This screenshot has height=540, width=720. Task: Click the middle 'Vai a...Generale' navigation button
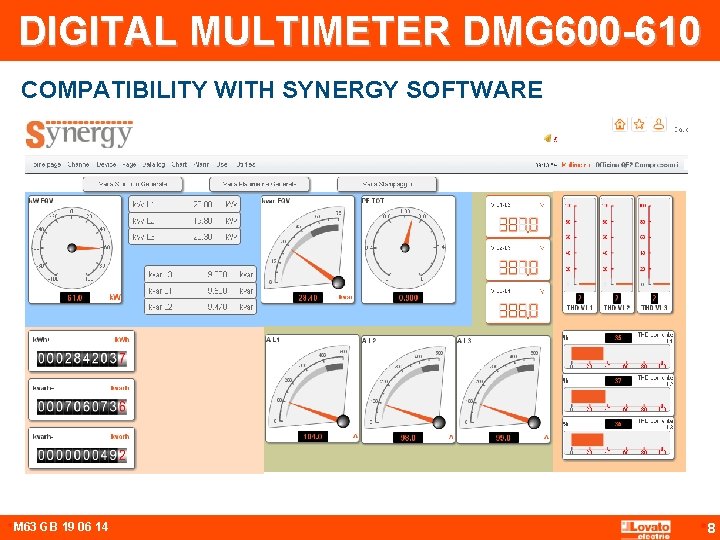[x=259, y=184]
